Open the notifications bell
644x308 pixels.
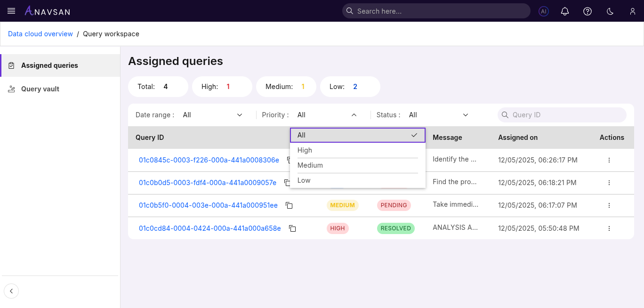click(x=565, y=11)
